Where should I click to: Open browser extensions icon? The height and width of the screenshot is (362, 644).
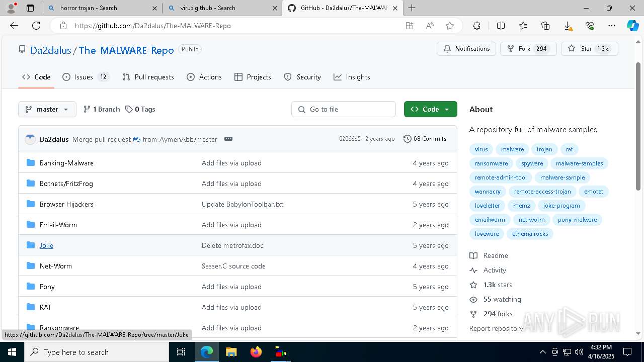point(476,26)
